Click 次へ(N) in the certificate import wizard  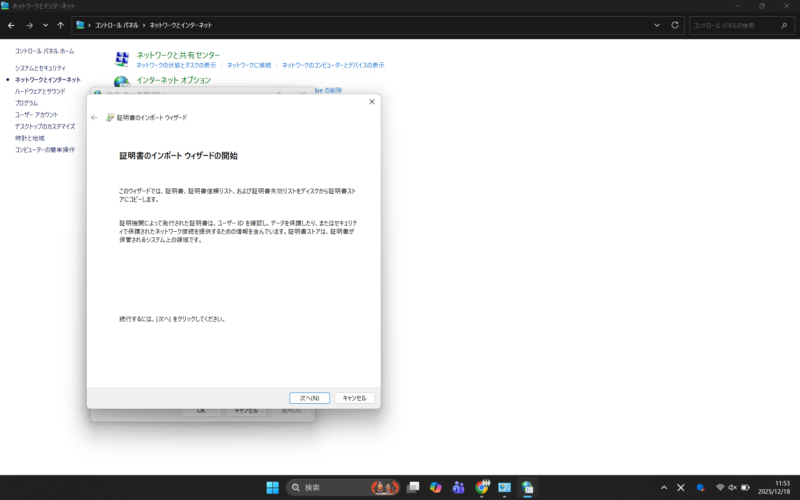[309, 398]
